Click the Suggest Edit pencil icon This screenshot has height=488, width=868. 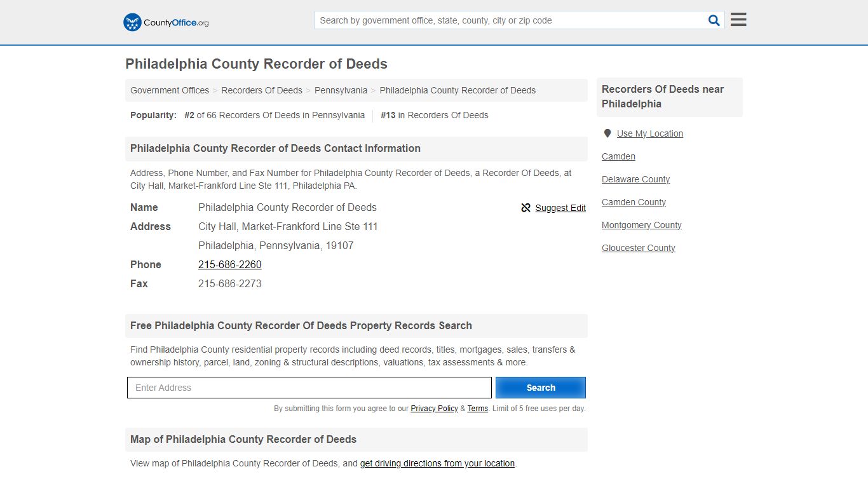(x=526, y=208)
